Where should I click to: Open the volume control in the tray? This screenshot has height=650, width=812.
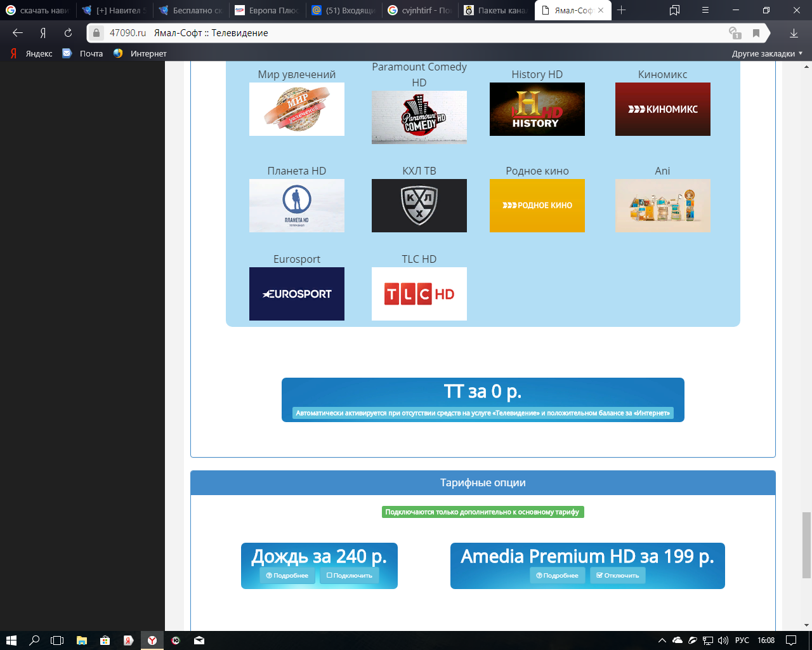[x=723, y=640]
